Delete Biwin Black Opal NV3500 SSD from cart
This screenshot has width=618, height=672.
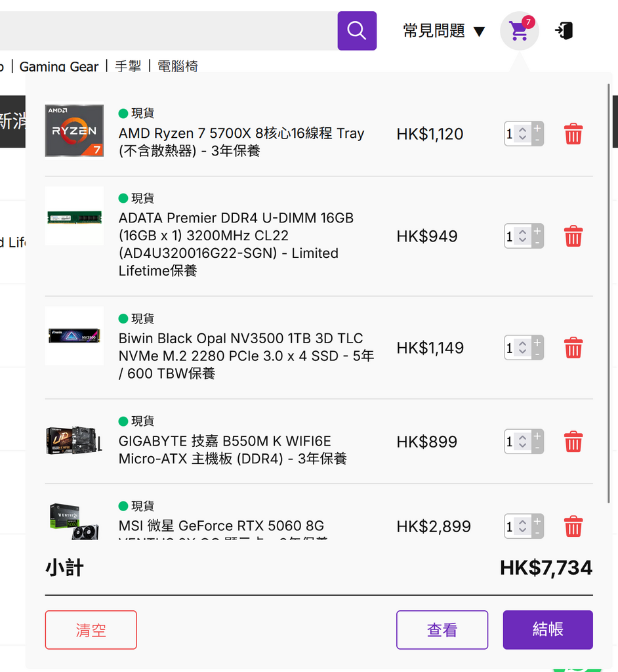[573, 348]
